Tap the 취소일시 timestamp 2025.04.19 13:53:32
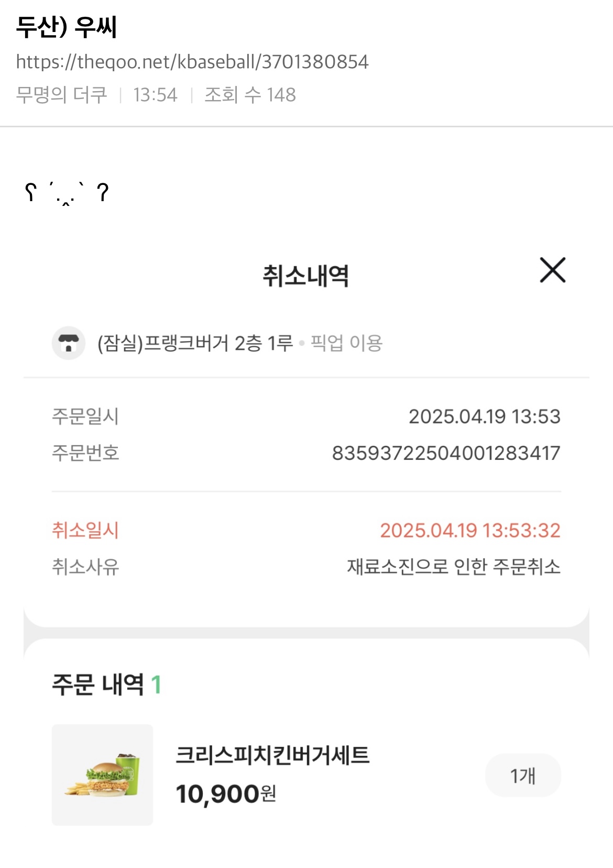This screenshot has width=613, height=868. tap(470, 530)
